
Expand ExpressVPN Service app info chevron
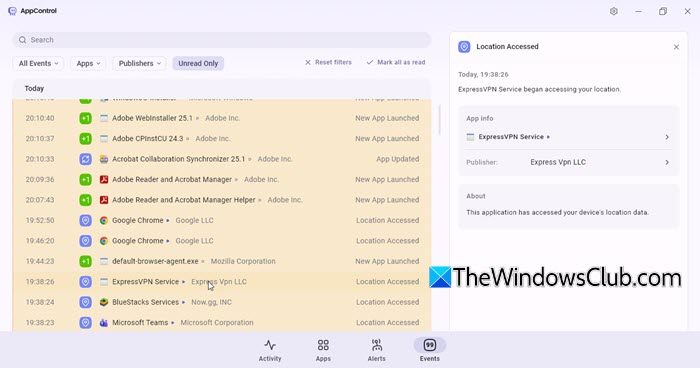pyautogui.click(x=667, y=137)
